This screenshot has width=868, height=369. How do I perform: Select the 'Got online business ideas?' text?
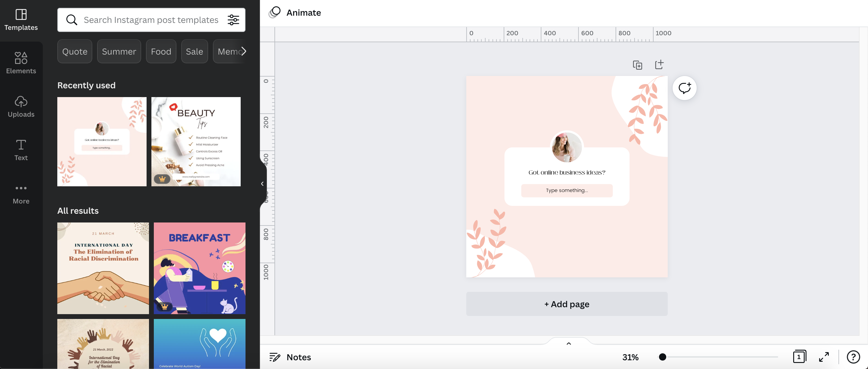click(x=567, y=172)
